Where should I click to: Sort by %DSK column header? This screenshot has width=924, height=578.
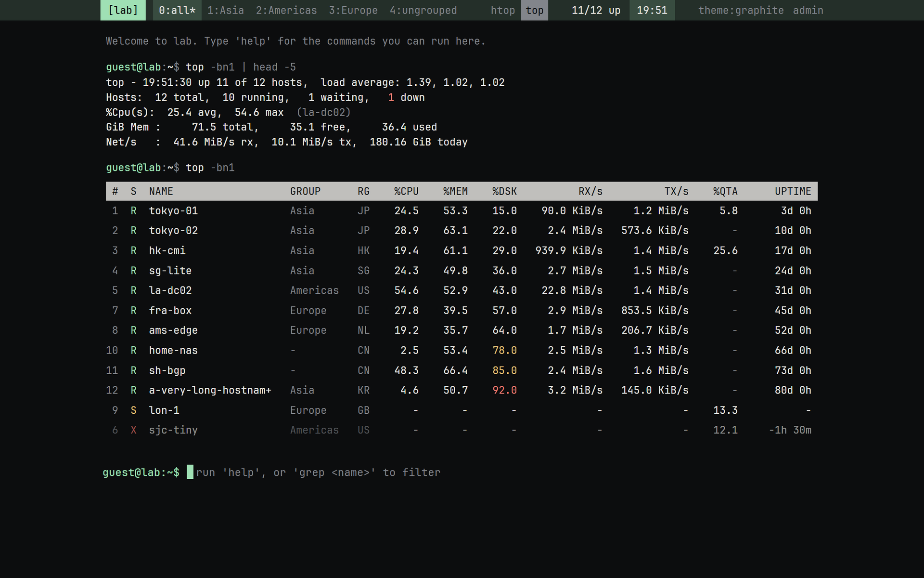[504, 191]
